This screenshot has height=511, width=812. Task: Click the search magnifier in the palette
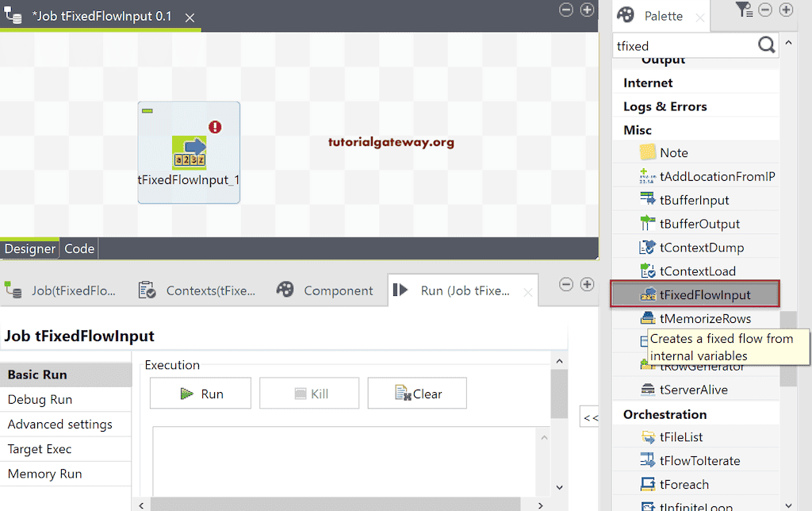[766, 45]
